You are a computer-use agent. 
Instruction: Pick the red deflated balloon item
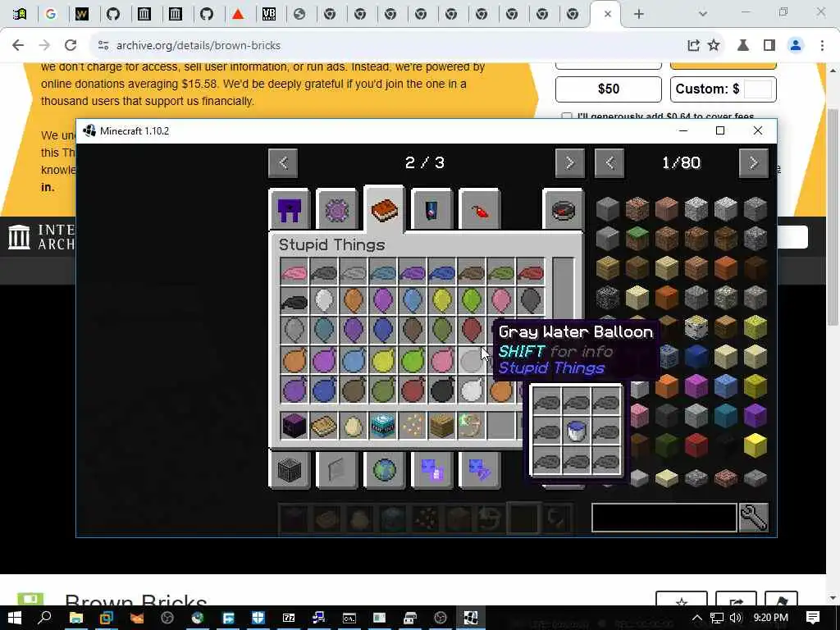pos(531,272)
